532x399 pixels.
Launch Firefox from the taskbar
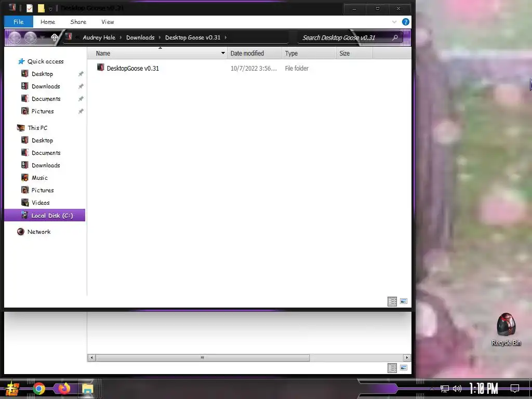pyautogui.click(x=64, y=389)
